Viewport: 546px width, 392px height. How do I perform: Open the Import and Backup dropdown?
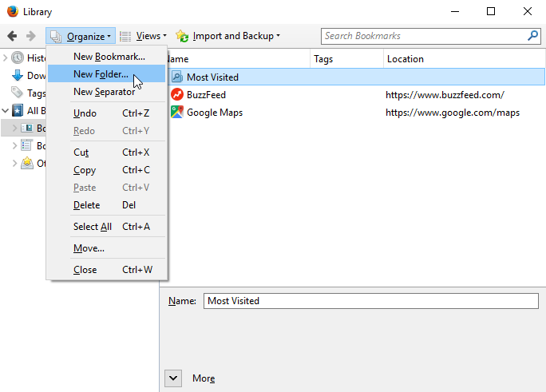[227, 36]
